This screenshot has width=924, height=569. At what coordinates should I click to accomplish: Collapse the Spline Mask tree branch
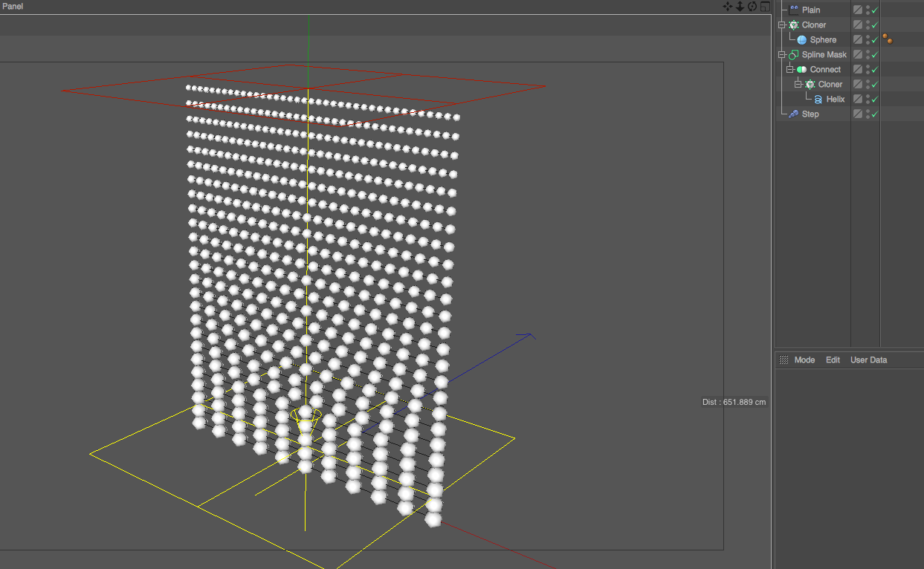[x=782, y=54]
